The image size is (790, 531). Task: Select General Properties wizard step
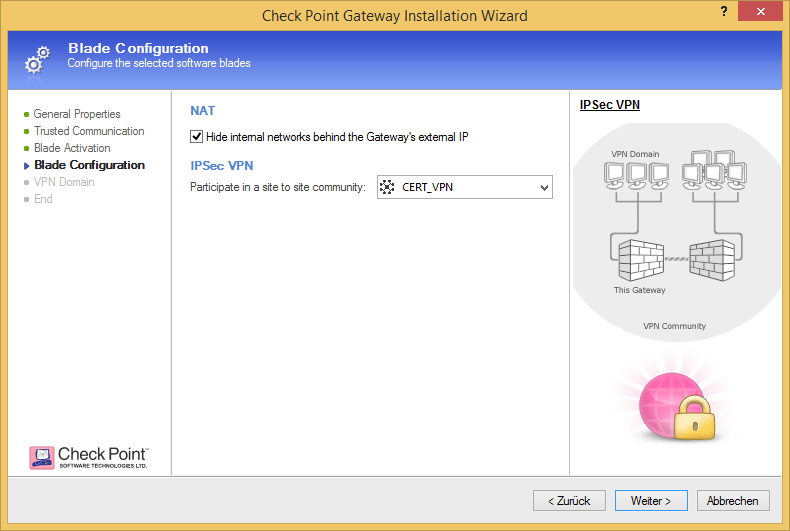[x=77, y=114]
